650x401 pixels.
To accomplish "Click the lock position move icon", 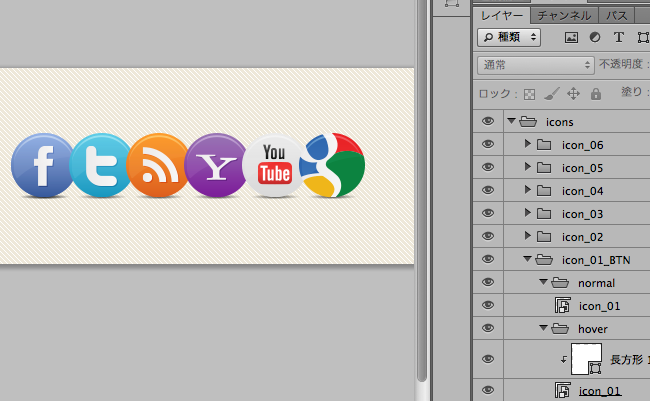I will (574, 94).
